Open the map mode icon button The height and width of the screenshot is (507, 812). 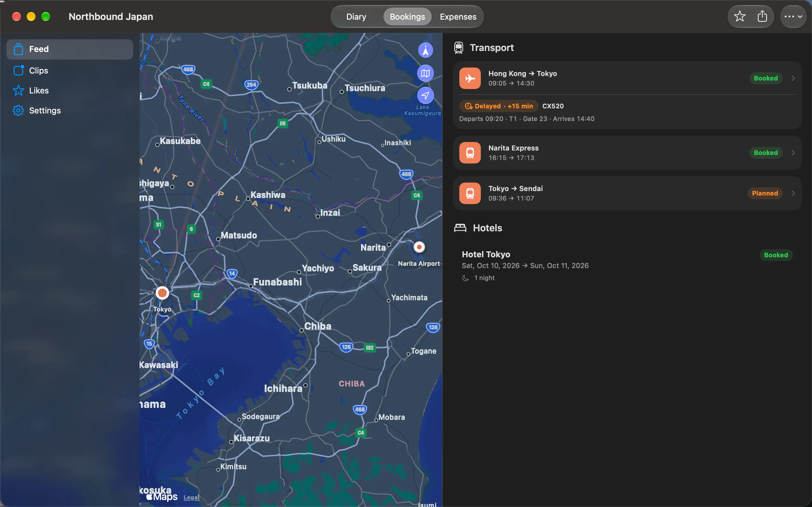425,73
